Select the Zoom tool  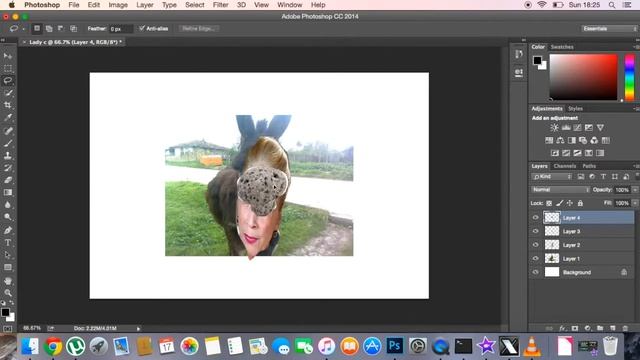tap(8, 293)
